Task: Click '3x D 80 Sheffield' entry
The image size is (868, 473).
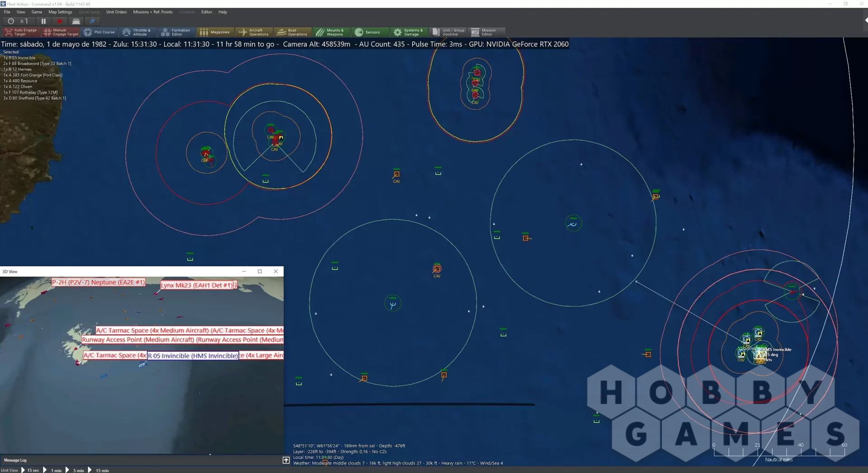Action: [x=35, y=98]
